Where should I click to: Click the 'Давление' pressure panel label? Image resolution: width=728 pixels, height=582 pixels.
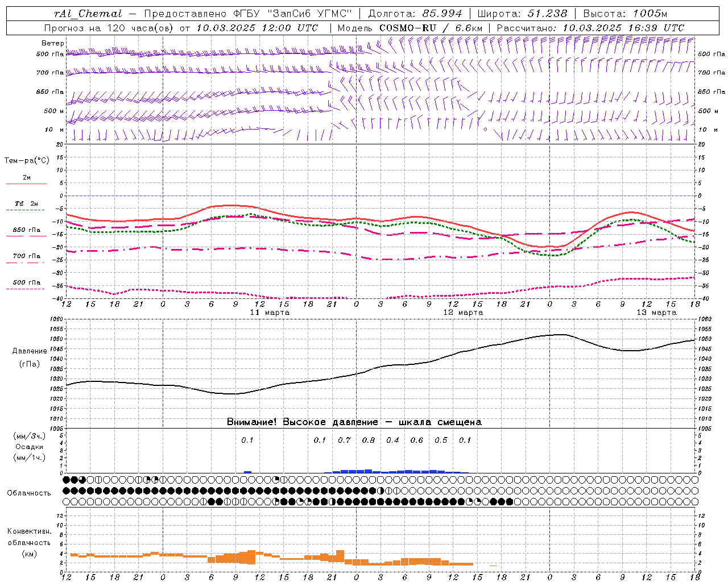coord(30,351)
